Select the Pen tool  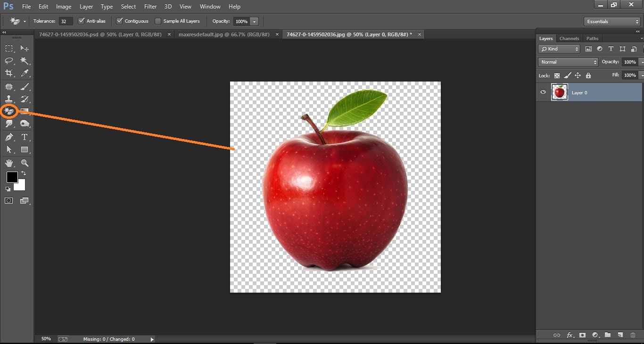tap(9, 137)
